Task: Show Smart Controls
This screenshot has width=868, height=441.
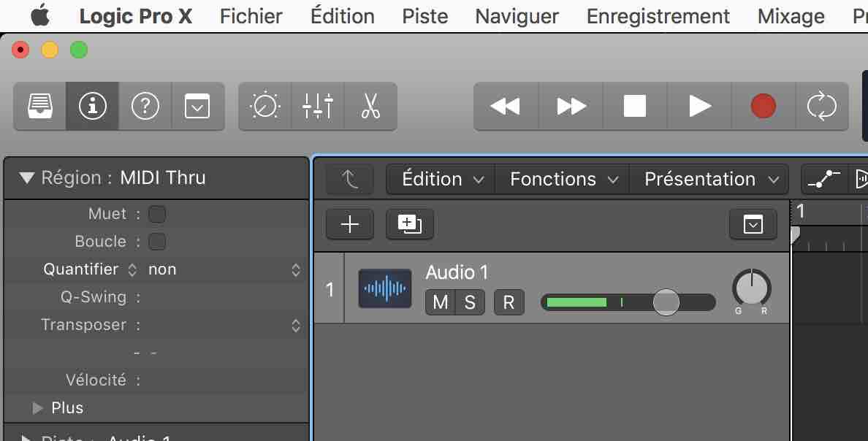Action: 265,107
